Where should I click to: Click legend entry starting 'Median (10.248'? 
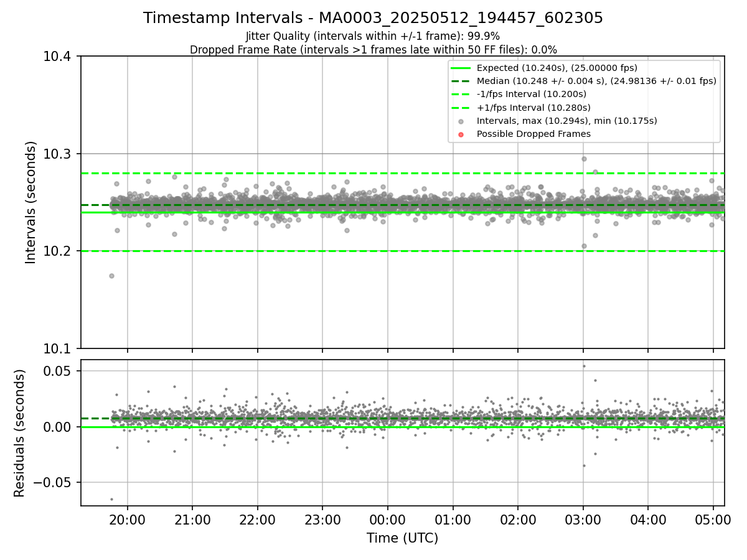pyautogui.click(x=596, y=81)
